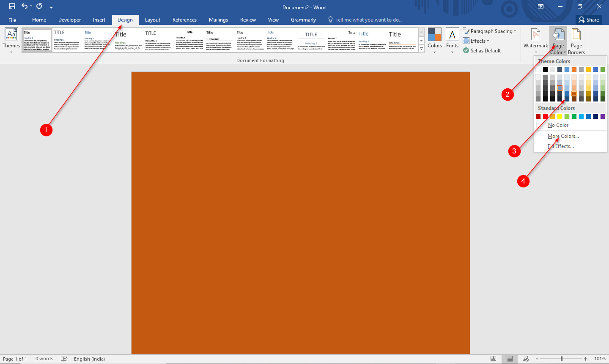The width and height of the screenshot is (609, 364).
Task: Open the File tab
Action: pyautogui.click(x=12, y=20)
